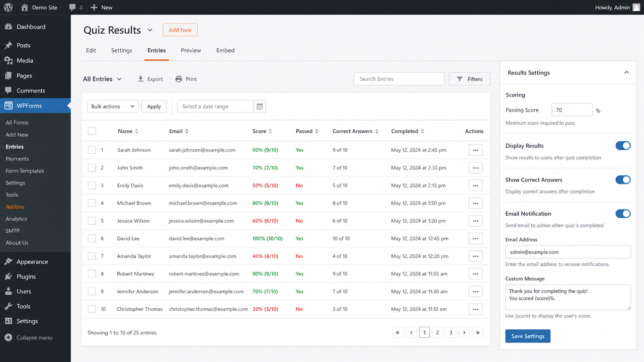Click the Email Address input field

568,252
